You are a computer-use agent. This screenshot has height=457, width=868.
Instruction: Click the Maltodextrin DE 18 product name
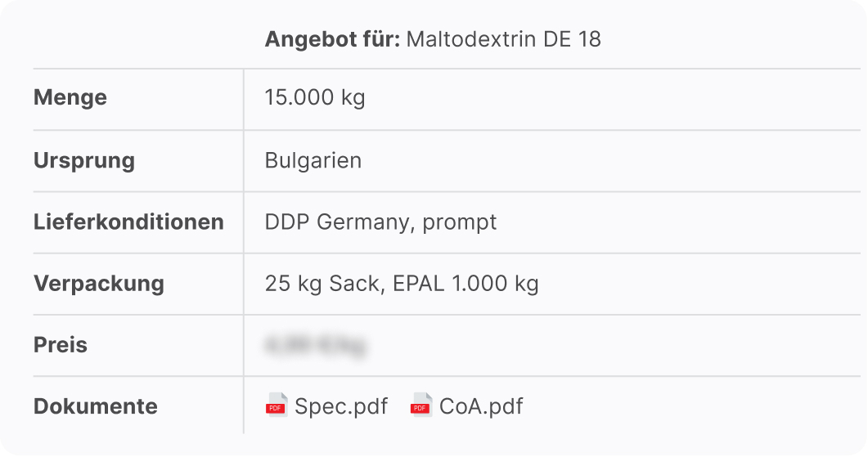[503, 39]
